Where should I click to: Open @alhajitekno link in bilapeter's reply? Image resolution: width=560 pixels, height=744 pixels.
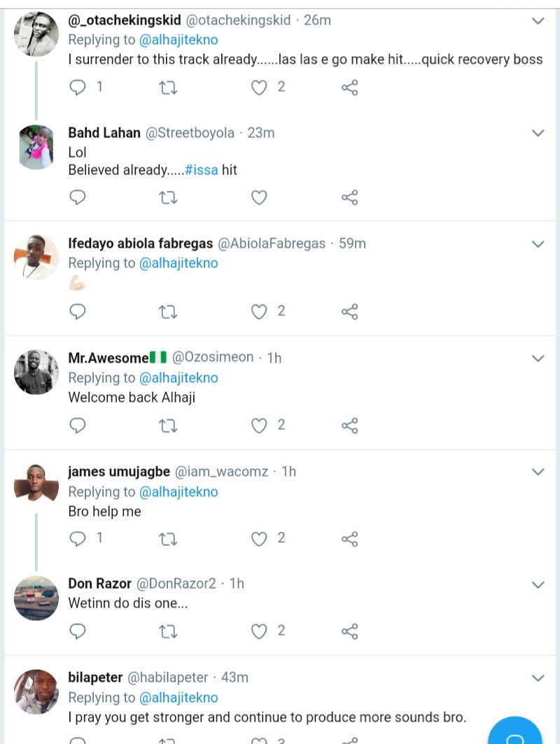point(179,698)
